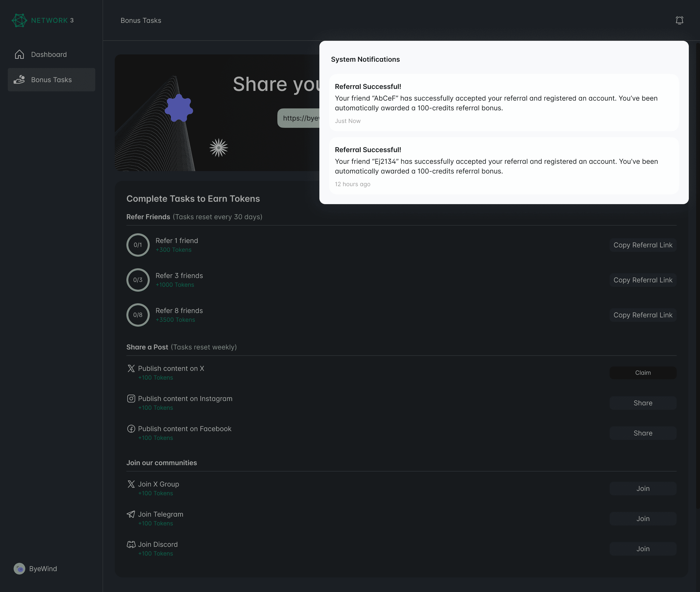Click the notification bell icon
Image resolution: width=700 pixels, height=592 pixels.
tap(679, 20)
